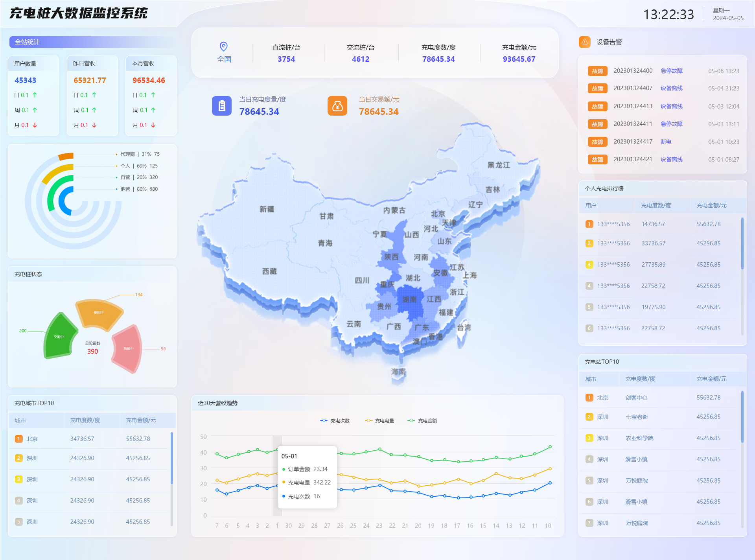Click the orange 设备告警 warning icon
Screen dimensions: 755x560
[x=585, y=42]
